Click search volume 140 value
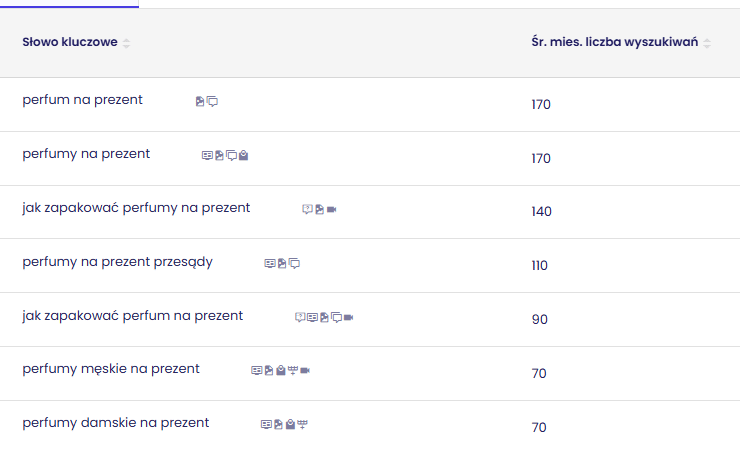Viewport: 740px width, 453px height. click(541, 212)
